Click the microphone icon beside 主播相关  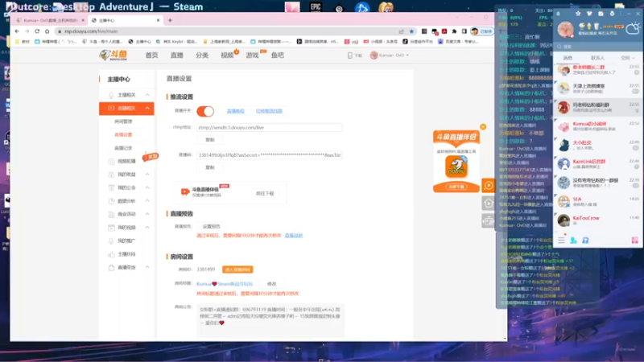[x=111, y=95]
